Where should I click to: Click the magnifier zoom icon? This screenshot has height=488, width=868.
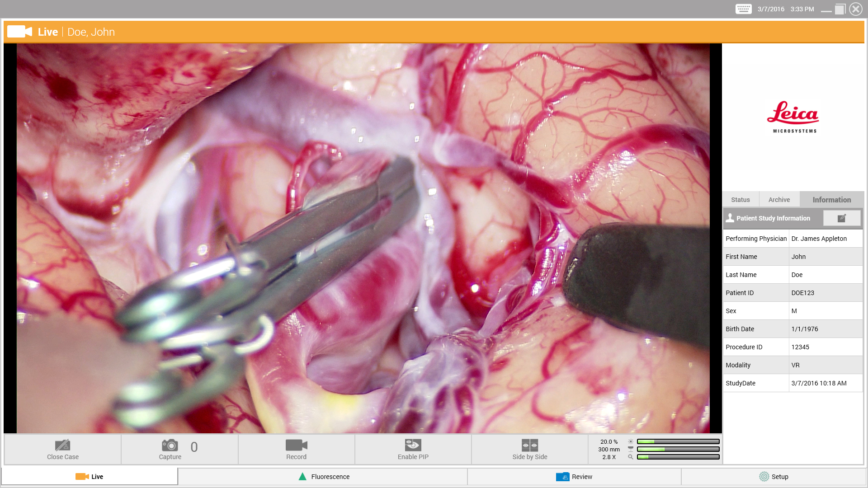630,457
